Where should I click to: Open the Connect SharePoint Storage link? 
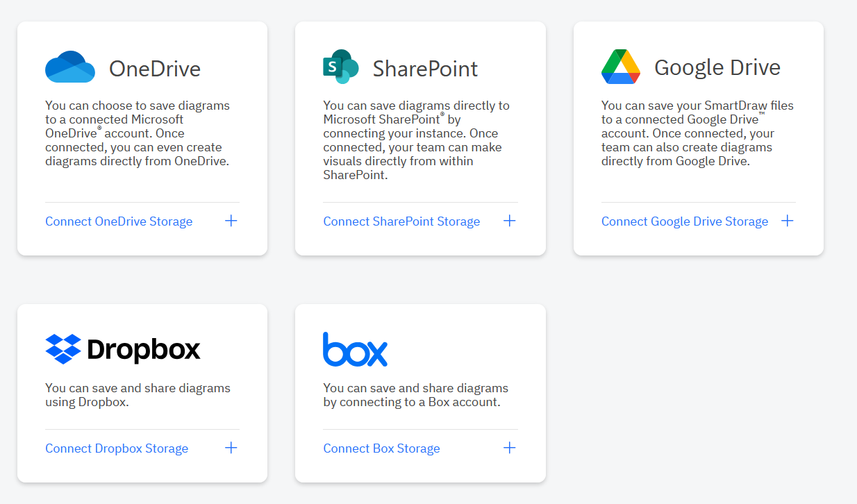[401, 221]
